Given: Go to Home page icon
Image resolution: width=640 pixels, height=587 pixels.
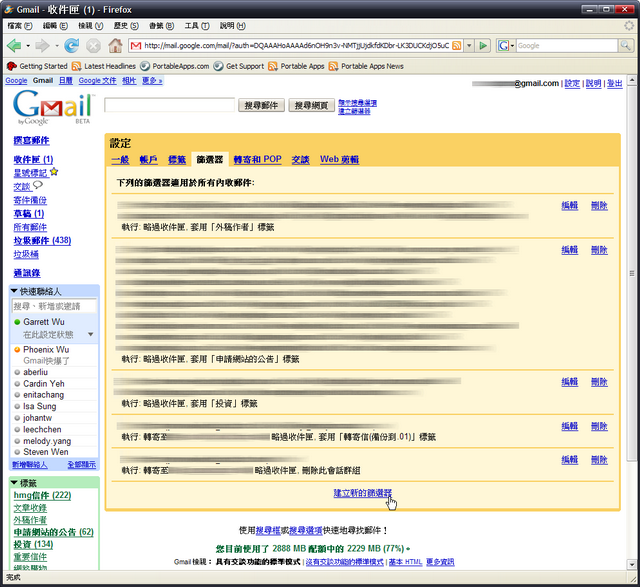Looking at the screenshot, I should [115, 45].
